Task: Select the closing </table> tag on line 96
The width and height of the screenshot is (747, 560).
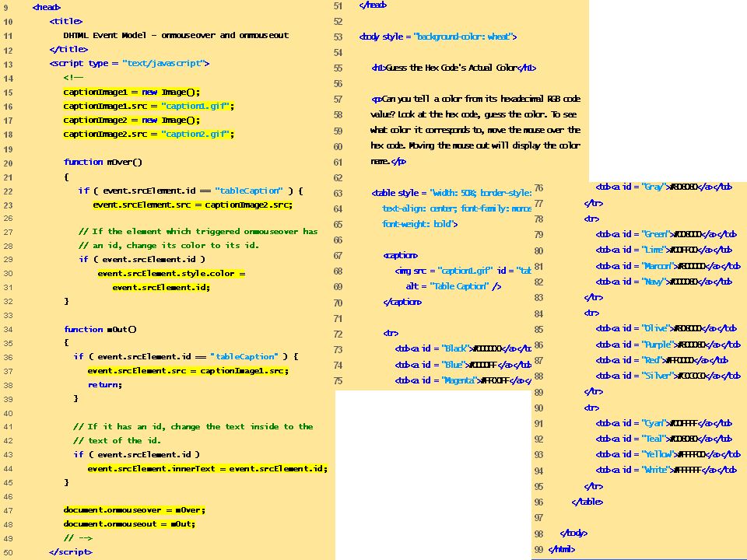Action: pos(587,502)
